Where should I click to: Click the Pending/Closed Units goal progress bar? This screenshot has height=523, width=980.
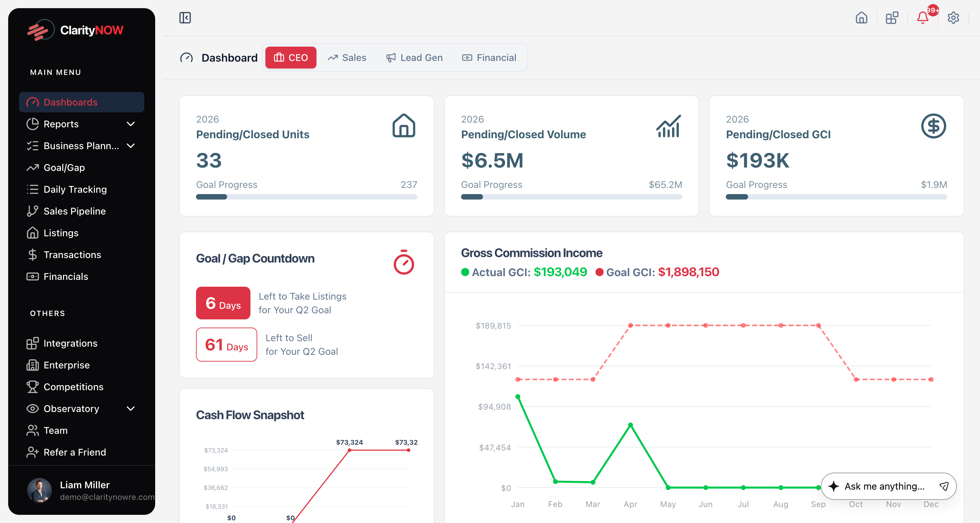point(306,197)
